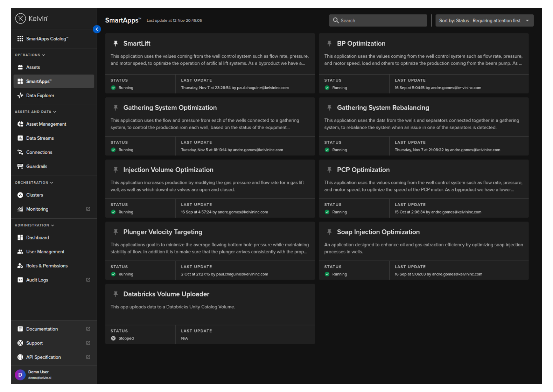Click the Guardrails icon in sidebar
553x392 pixels.
[20, 166]
